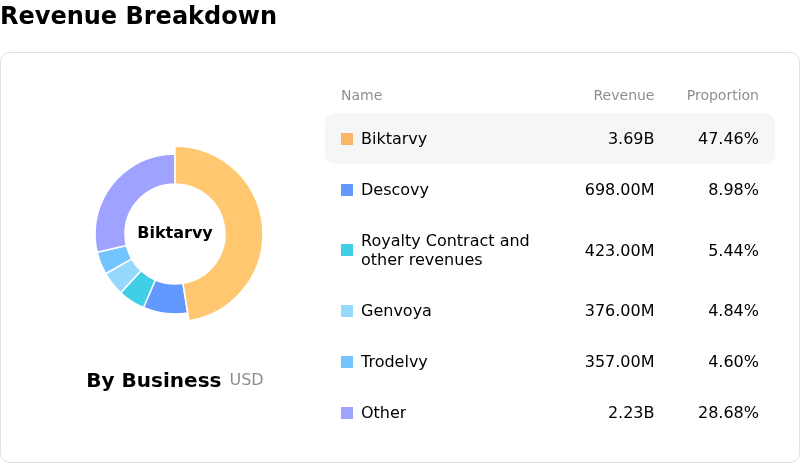Sort by the Proportion column header
Screen dimensions: 800x463
click(x=722, y=96)
